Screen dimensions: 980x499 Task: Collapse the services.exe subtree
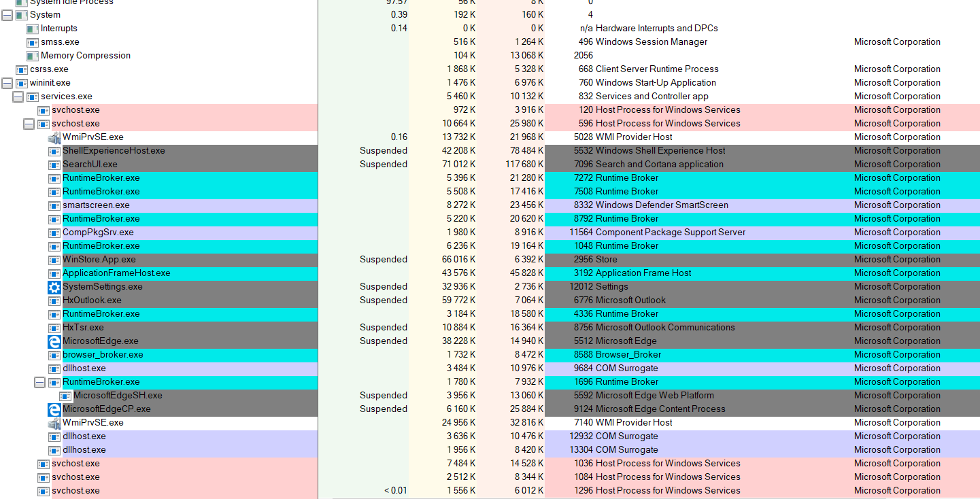[x=18, y=97]
